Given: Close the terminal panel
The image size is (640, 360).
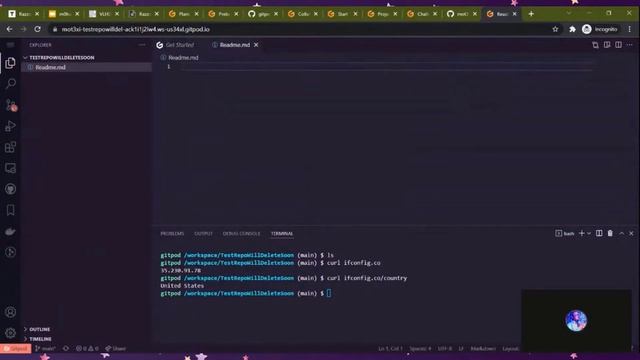Looking at the screenshot, I should click(631, 233).
